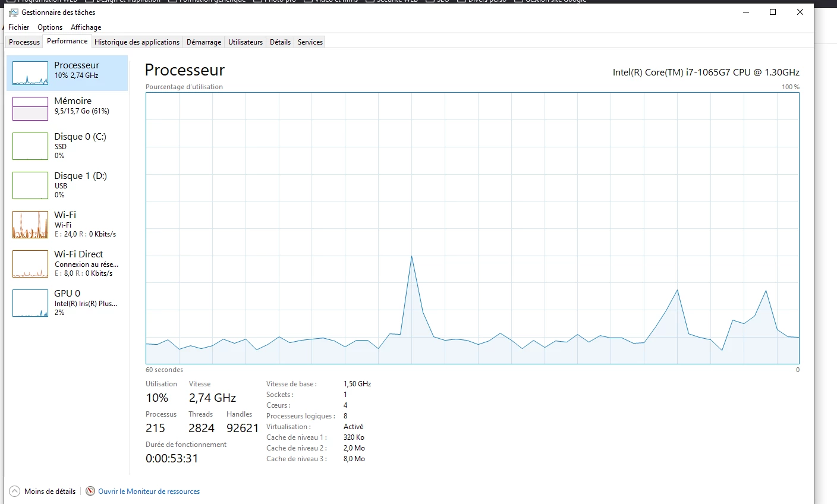Click the Resource Monitor gauge icon

tap(90, 492)
